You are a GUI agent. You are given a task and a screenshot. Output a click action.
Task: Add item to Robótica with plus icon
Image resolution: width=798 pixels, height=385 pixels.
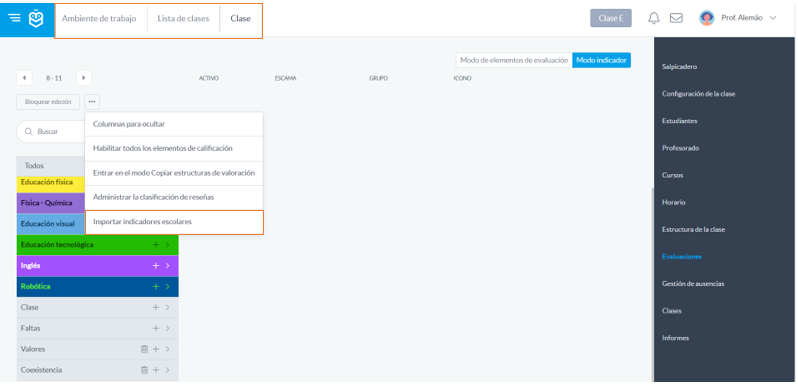pos(156,287)
